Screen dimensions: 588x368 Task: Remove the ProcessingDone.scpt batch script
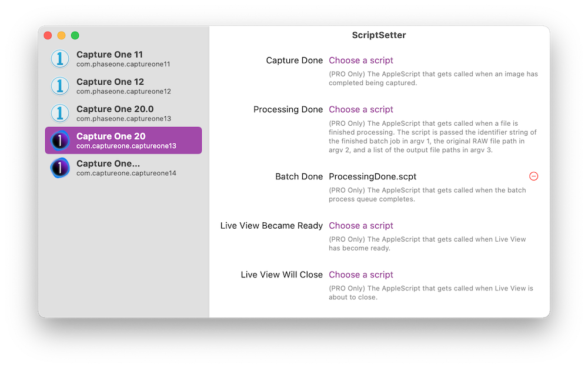[x=533, y=176]
